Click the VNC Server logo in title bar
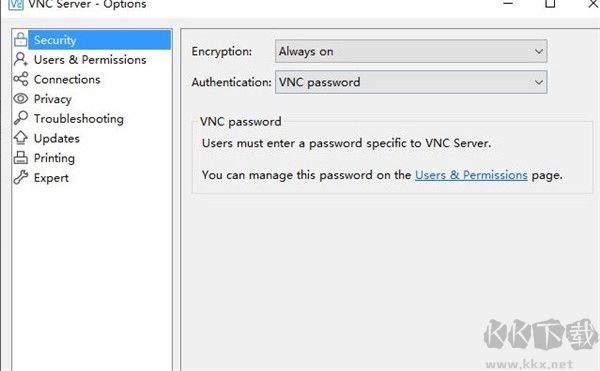Viewport: 600px width, 371px height. click(16, 4)
